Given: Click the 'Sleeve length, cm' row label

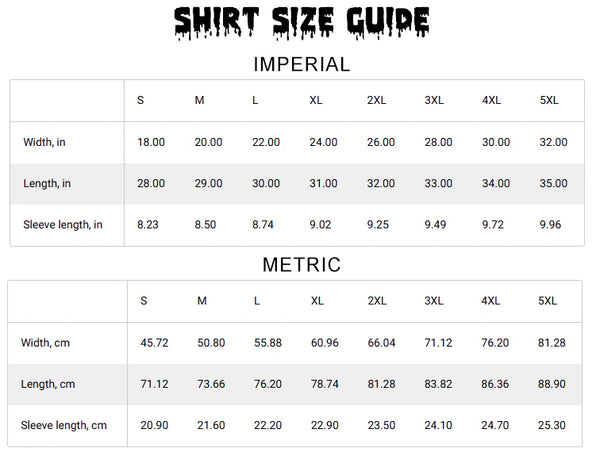Looking at the screenshot, I should (64, 425).
